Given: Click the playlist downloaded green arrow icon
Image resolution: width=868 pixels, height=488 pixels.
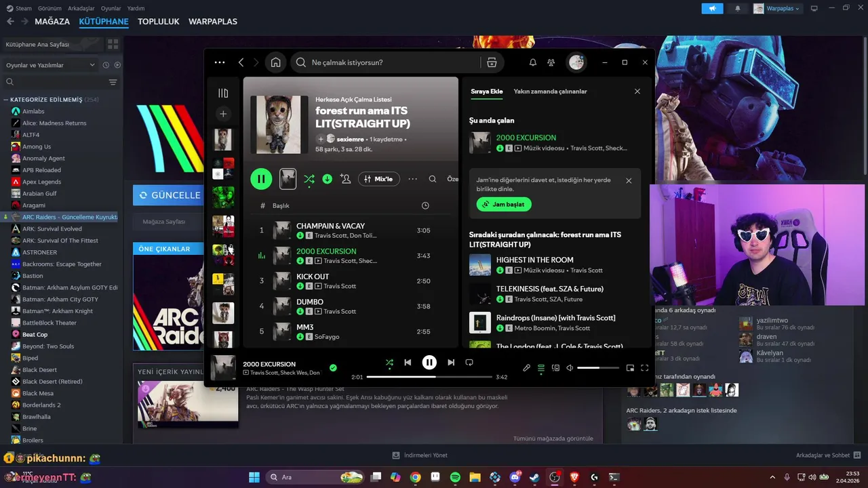Looking at the screenshot, I should (328, 179).
